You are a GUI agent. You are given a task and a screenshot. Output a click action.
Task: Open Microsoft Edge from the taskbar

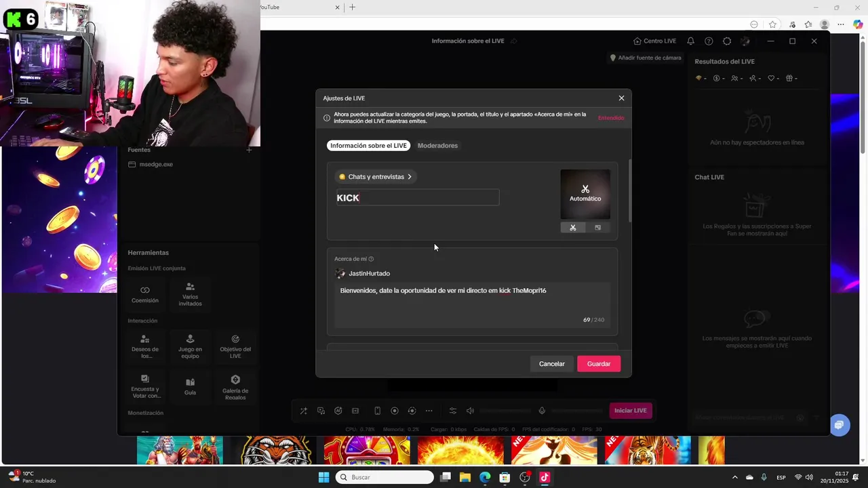[485, 477]
